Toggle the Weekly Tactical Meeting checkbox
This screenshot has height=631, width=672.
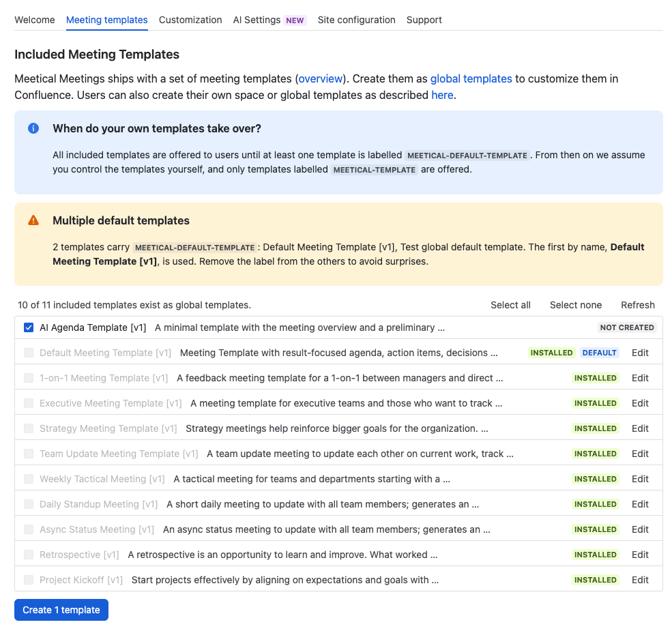pos(29,479)
